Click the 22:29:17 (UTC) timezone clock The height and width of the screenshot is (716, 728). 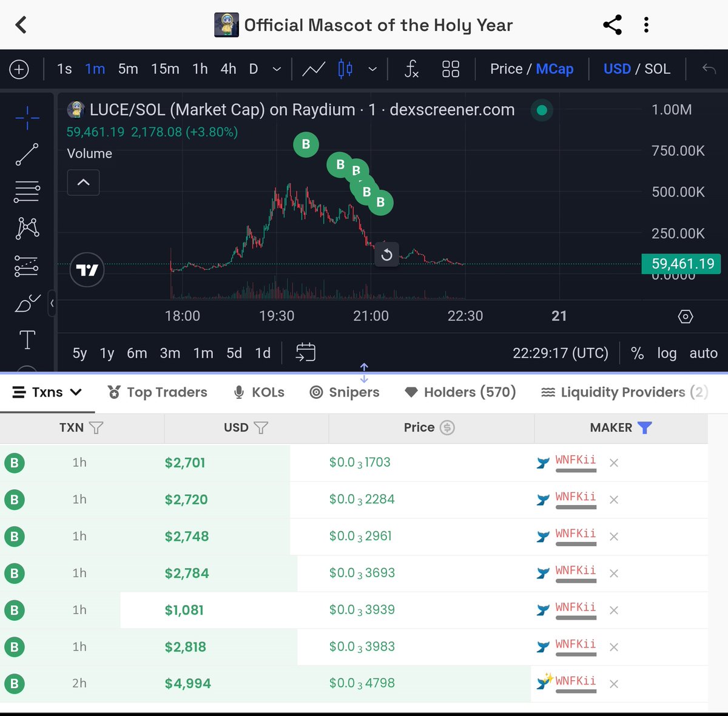coord(561,353)
